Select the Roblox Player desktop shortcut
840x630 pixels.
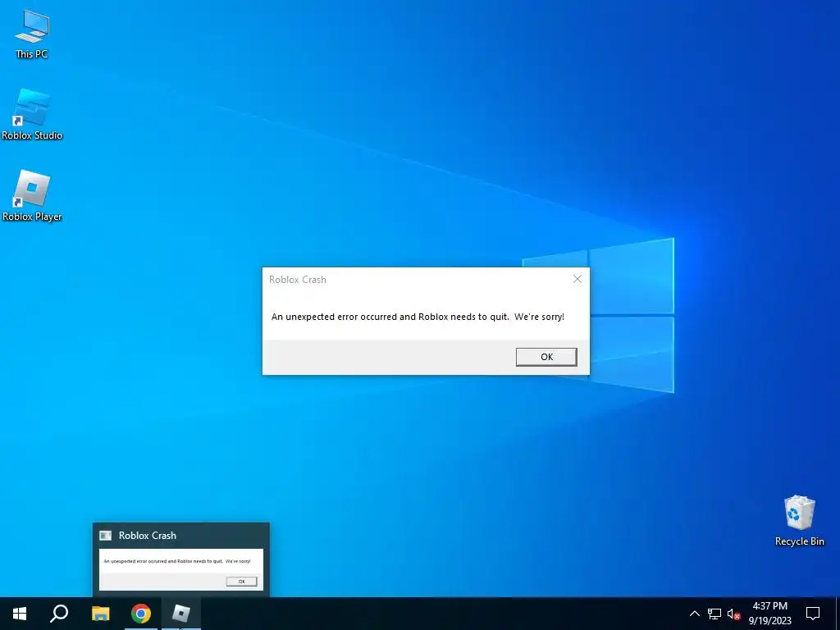click(x=32, y=195)
